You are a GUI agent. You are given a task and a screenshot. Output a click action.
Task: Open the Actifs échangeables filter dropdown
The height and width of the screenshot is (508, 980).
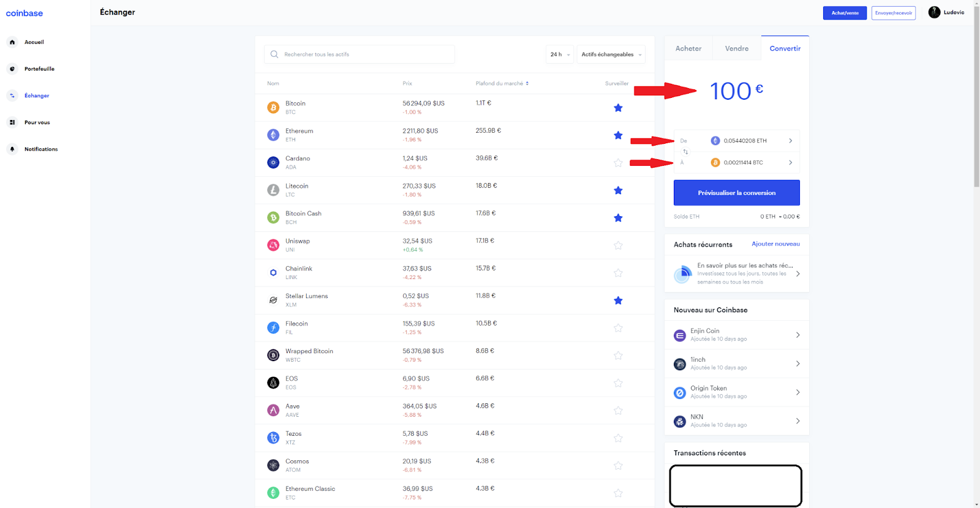tap(611, 54)
